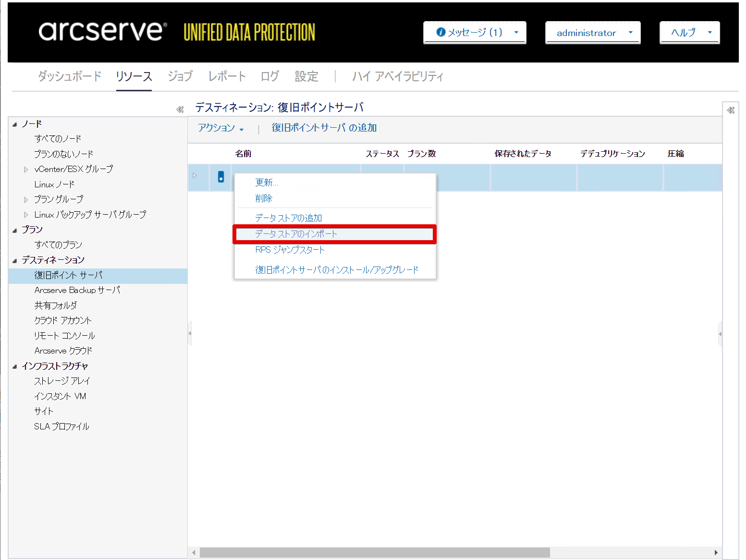Click the recovery point server icon in row
The width and height of the screenshot is (746, 560).
pos(221,177)
